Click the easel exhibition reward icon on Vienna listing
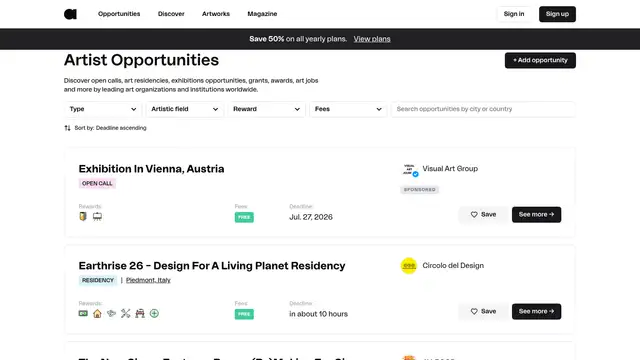Viewport: 640px width, 360px height. [97, 216]
